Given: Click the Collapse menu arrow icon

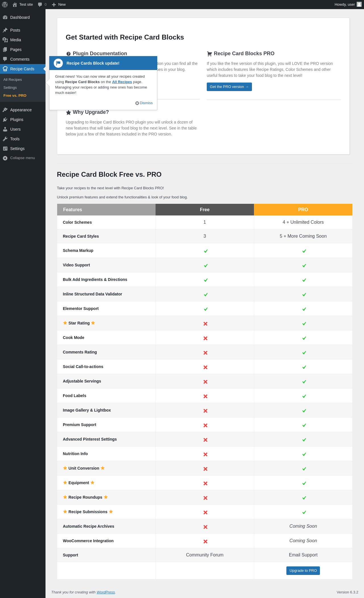Looking at the screenshot, I should click(x=5, y=158).
